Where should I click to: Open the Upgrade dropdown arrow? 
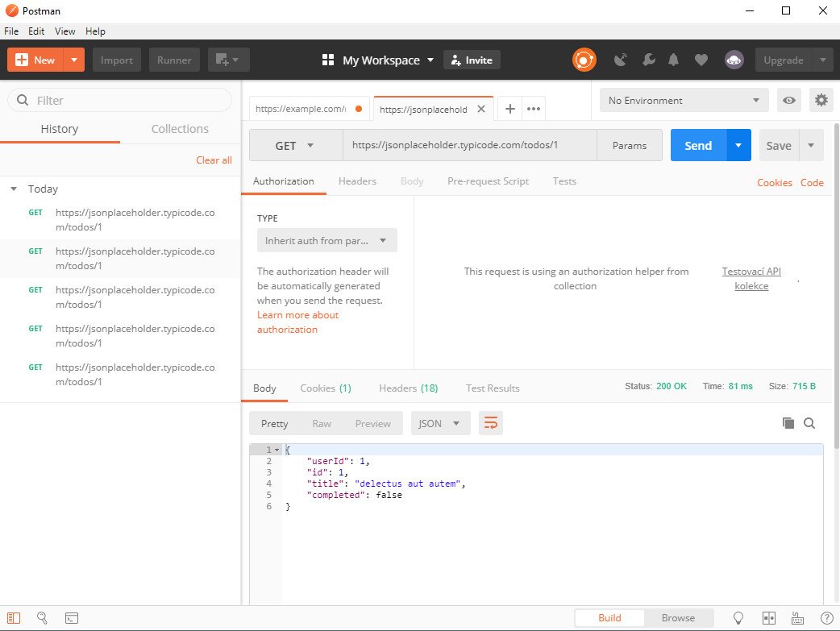click(x=823, y=60)
